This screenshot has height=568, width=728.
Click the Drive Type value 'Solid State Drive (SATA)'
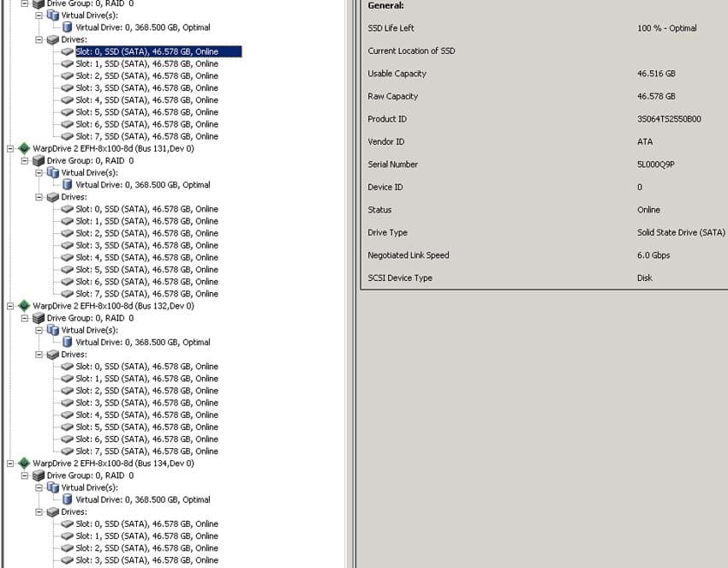[681, 232]
